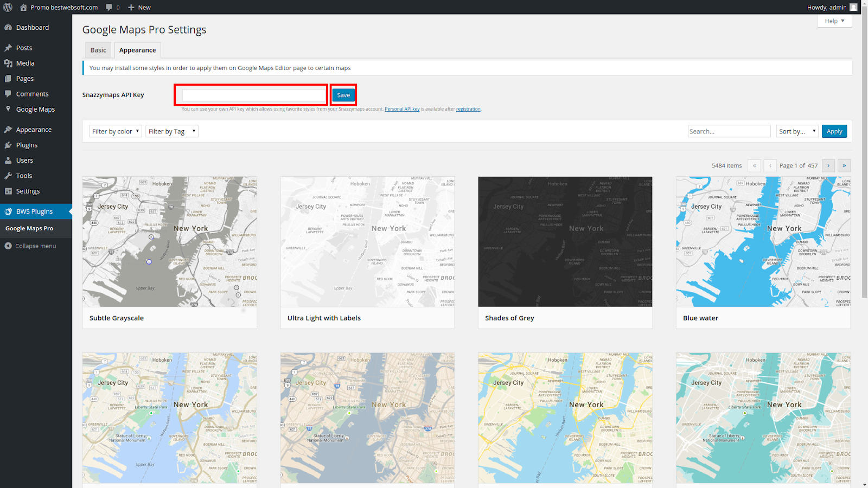Viewport: 868px width, 488px height.
Task: Focus the Search styles field
Action: click(x=729, y=131)
